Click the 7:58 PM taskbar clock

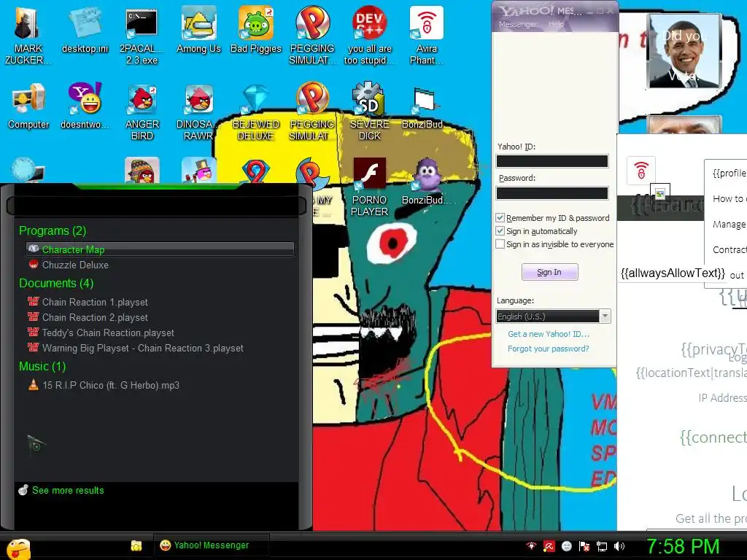point(683,546)
